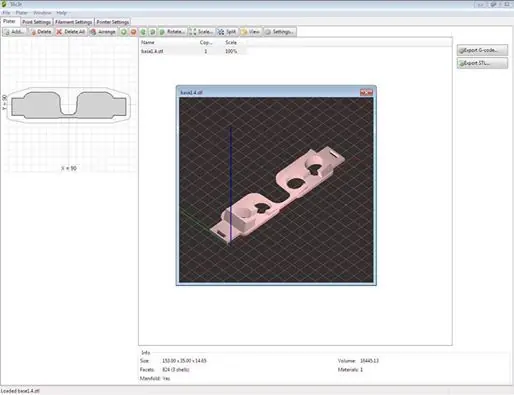Switch to the Print Settings tab
Screen dimensions: 514x395
tap(36, 22)
